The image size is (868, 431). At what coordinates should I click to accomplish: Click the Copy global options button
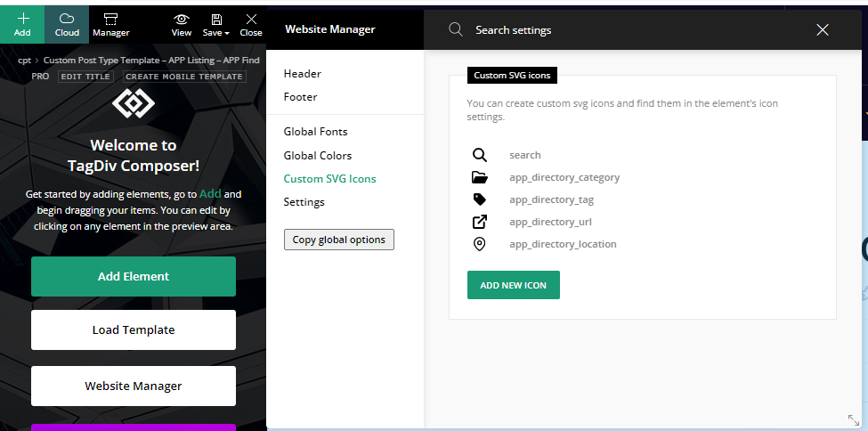tap(339, 240)
